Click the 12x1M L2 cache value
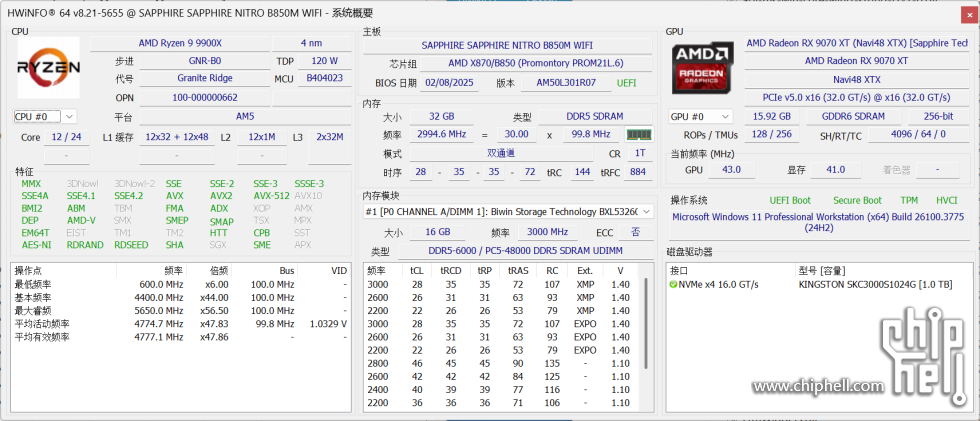Viewport: 980px width, 421px height. tap(262, 137)
